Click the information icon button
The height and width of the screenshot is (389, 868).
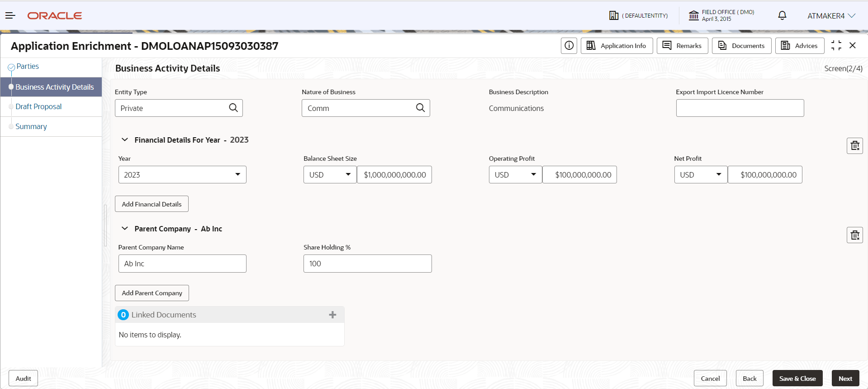[x=569, y=46]
